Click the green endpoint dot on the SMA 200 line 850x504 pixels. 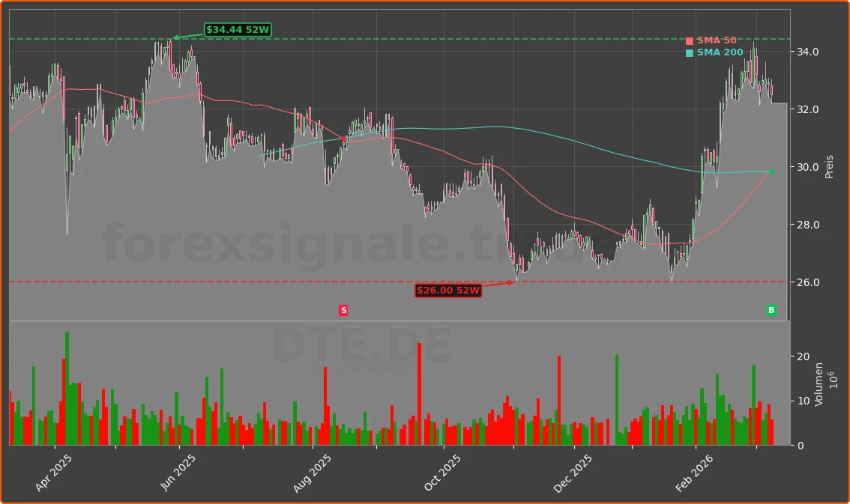point(770,172)
